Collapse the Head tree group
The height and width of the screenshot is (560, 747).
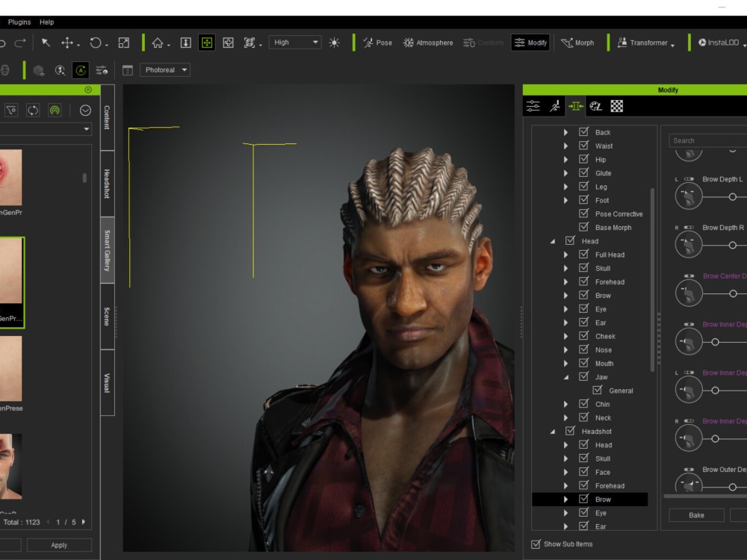tap(553, 241)
